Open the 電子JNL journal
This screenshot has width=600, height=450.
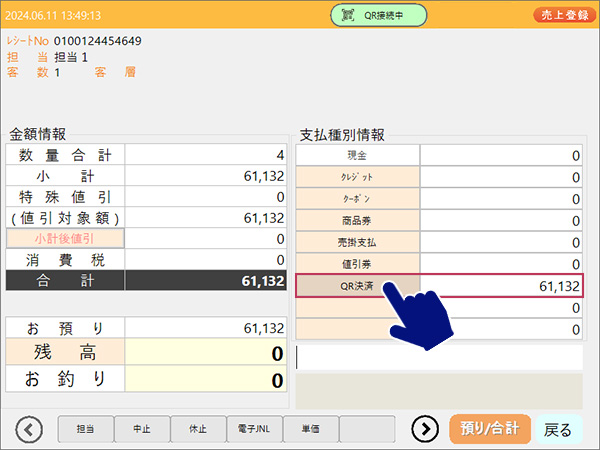coord(254,429)
